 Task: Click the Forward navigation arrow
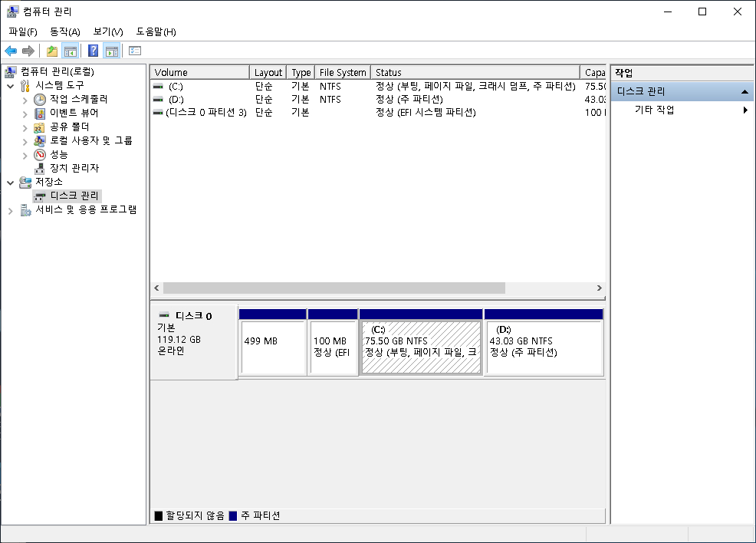(28, 51)
